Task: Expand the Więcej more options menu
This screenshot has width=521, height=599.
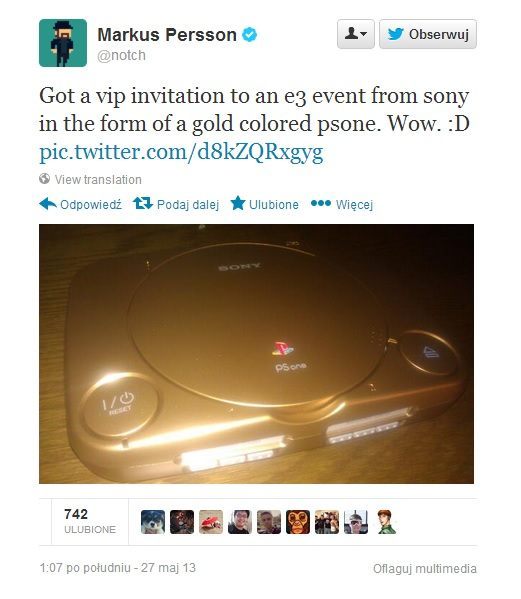Action: pos(341,204)
